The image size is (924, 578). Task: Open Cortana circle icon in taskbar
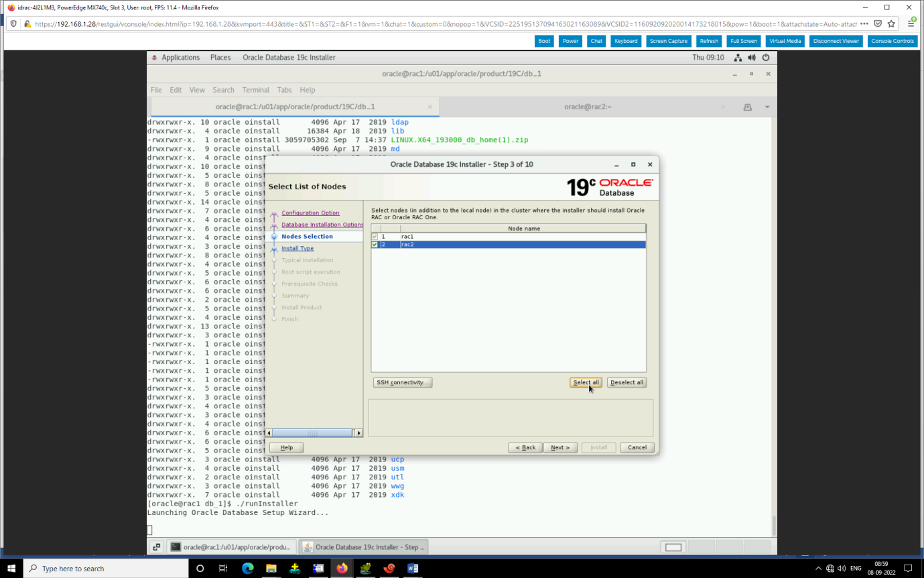coord(200,568)
